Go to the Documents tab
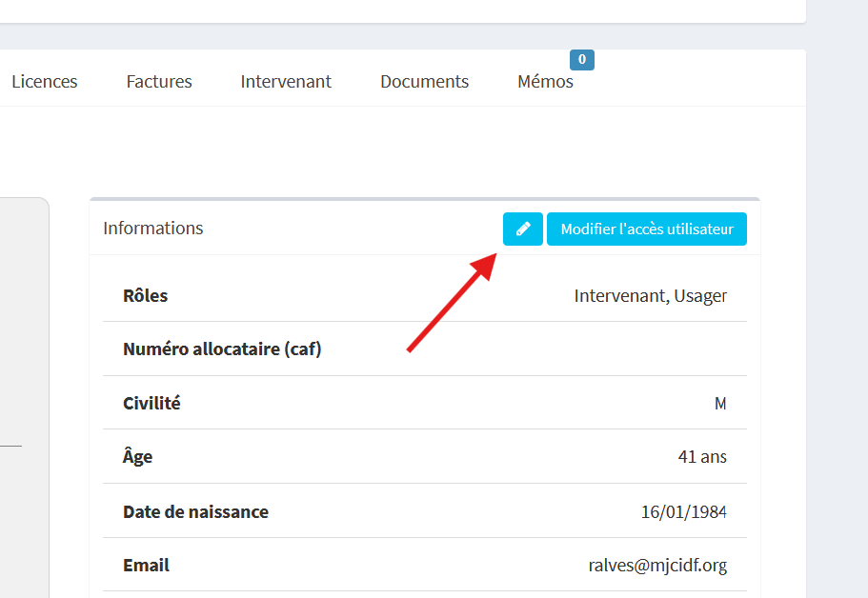 tap(425, 81)
